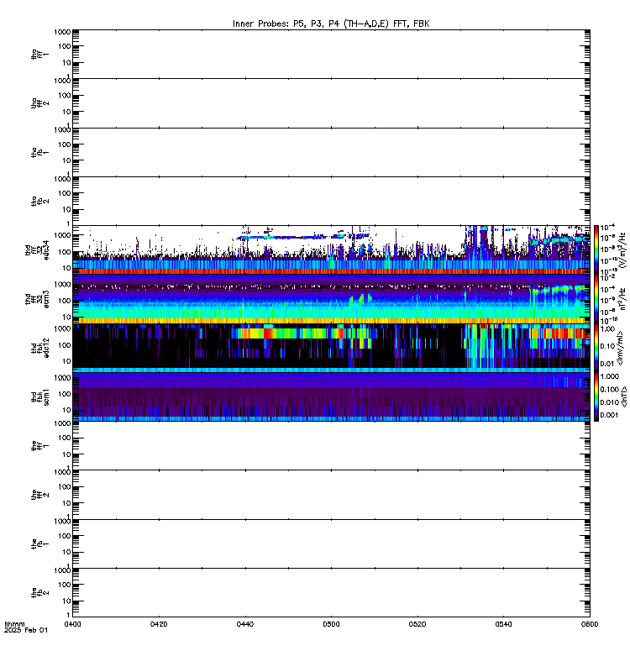Screen dimensions: 630x672
Task: Click the '0420' time axis label
Action: coord(159,624)
